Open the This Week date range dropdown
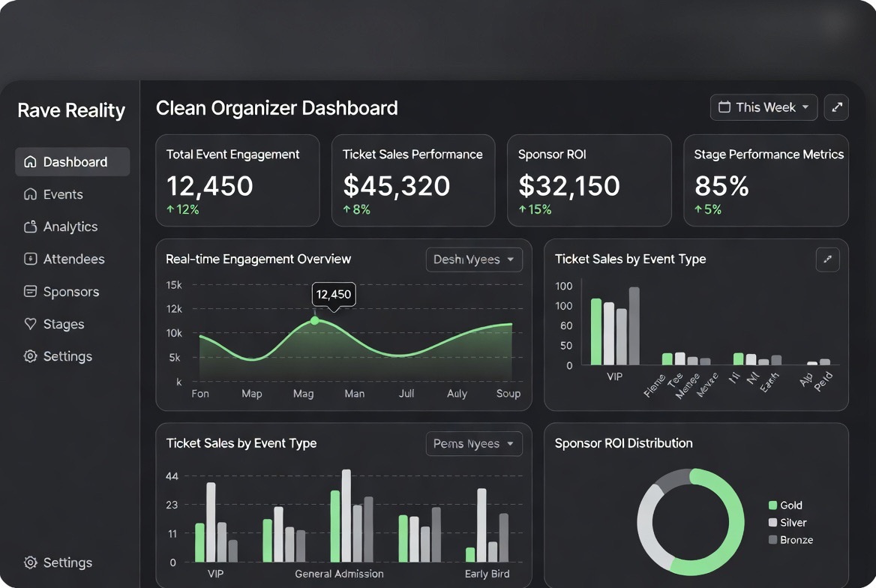 pos(763,107)
